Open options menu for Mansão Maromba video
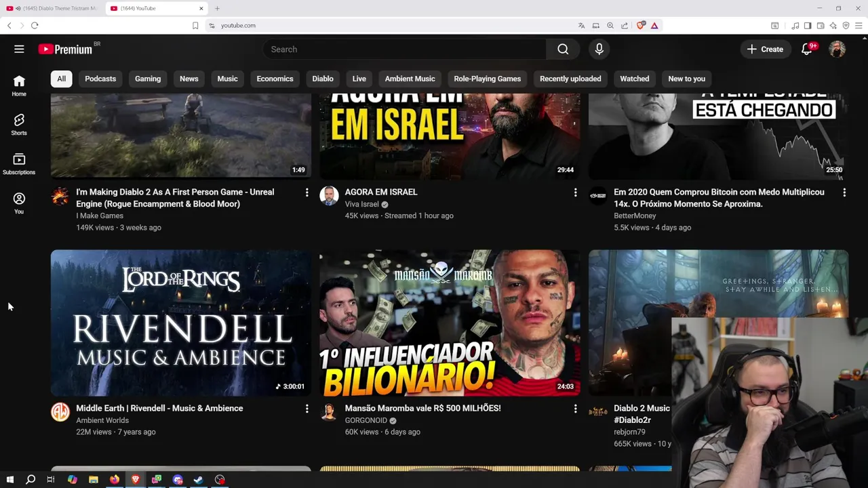The width and height of the screenshot is (868, 488). pyautogui.click(x=575, y=409)
